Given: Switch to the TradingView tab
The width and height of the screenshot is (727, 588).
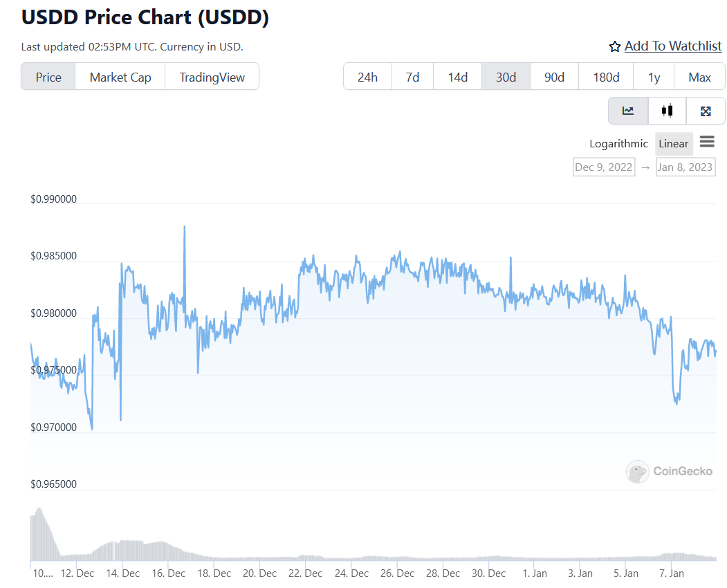Looking at the screenshot, I should (212, 77).
